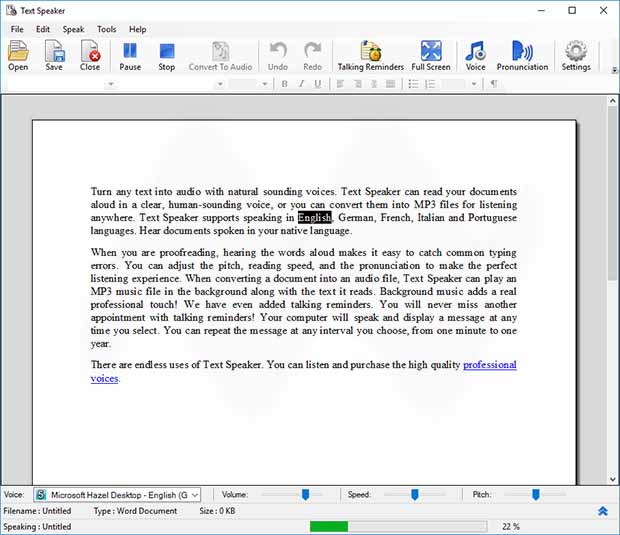Follow the professional voices hyperlink
This screenshot has width=620, height=535.
coord(490,365)
